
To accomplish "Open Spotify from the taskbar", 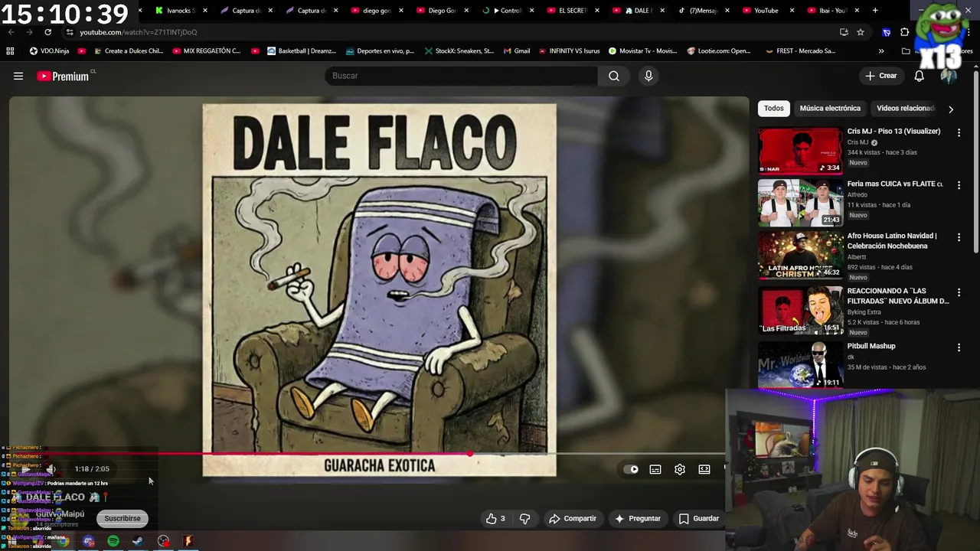I will (x=113, y=541).
